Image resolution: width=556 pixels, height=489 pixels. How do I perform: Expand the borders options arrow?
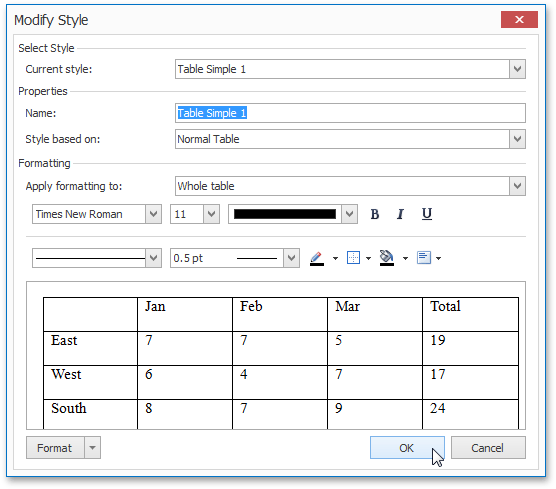[368, 259]
